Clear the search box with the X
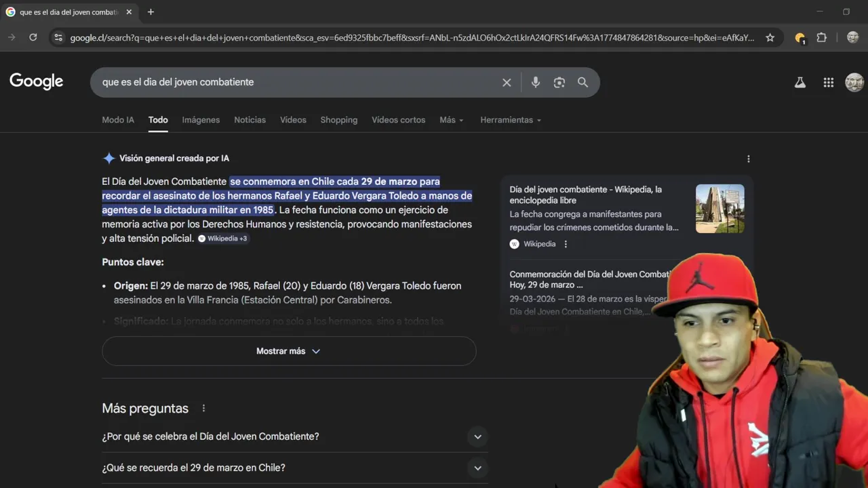868x488 pixels. click(507, 82)
